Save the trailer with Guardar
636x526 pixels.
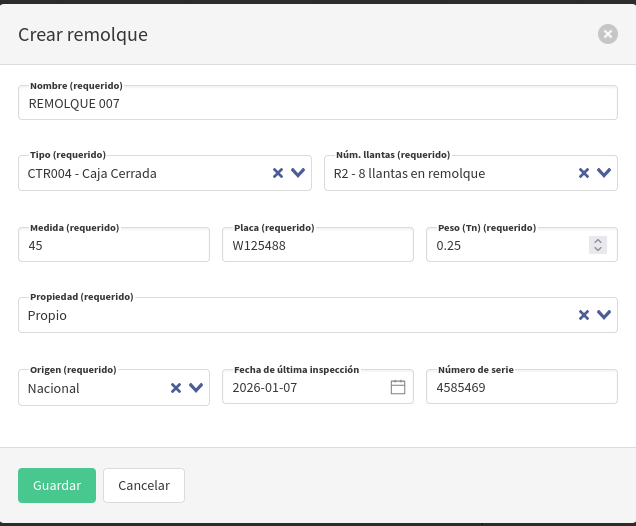57,485
